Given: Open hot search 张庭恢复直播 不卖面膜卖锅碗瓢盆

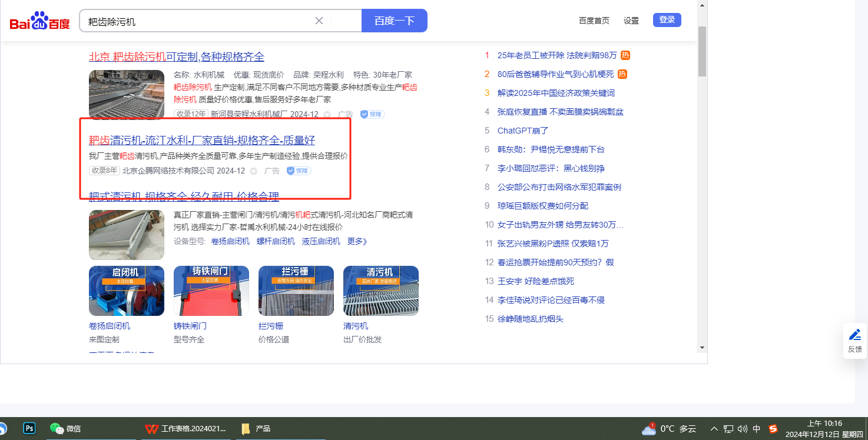Looking at the screenshot, I should click(x=561, y=112).
